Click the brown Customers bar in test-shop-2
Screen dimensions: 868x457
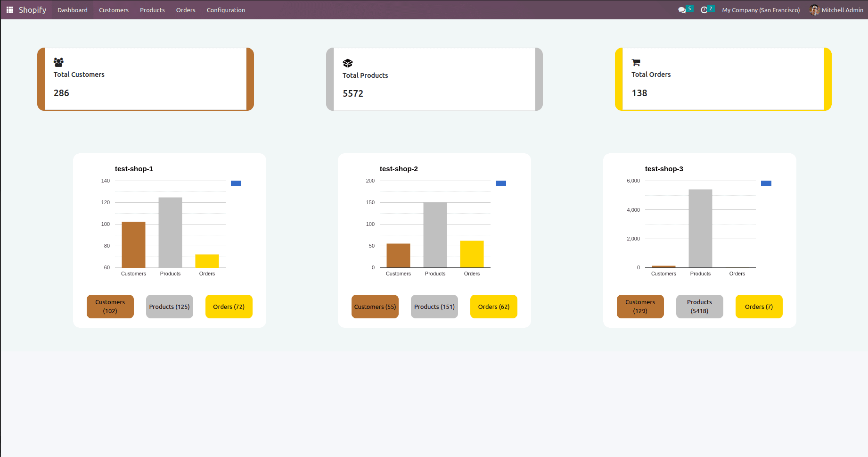tap(398, 256)
